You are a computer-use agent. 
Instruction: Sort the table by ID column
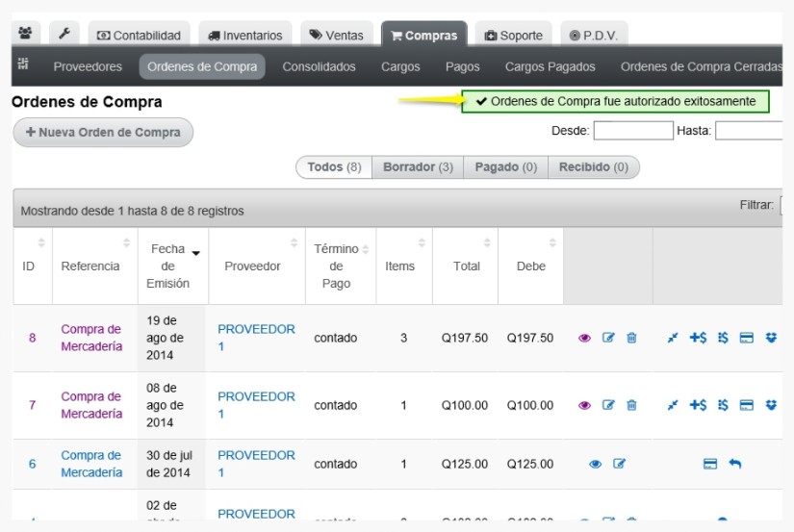click(33, 266)
